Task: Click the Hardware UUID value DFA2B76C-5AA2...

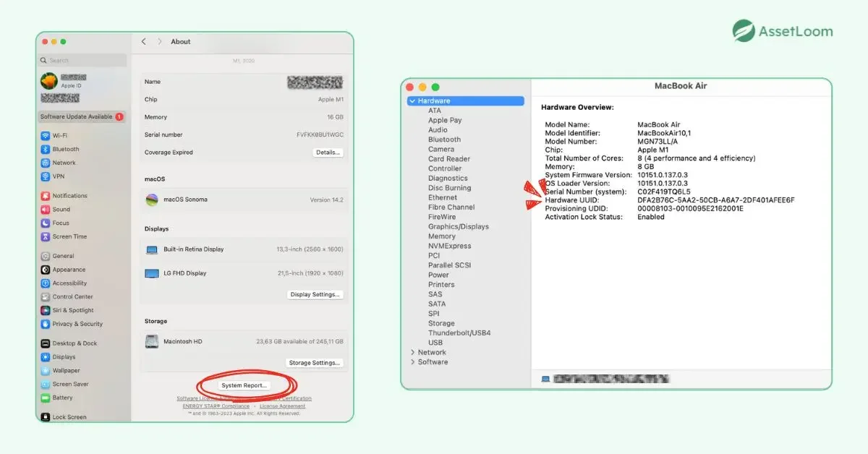Action: click(x=716, y=200)
